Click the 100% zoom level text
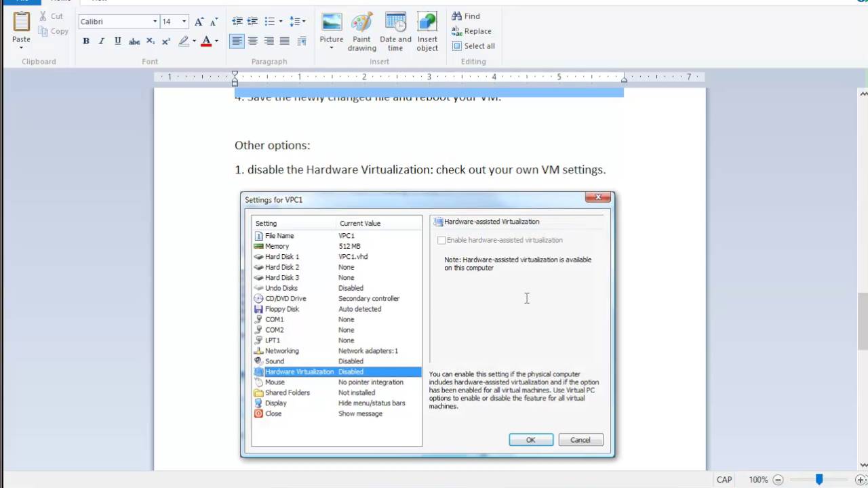This screenshot has height=488, width=868. [x=758, y=479]
